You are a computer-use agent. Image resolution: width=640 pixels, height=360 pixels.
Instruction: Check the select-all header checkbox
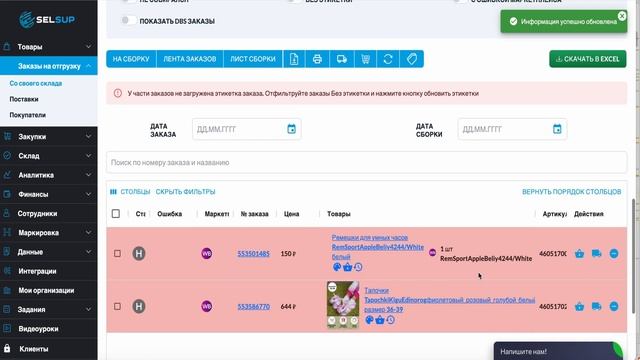coord(116,213)
